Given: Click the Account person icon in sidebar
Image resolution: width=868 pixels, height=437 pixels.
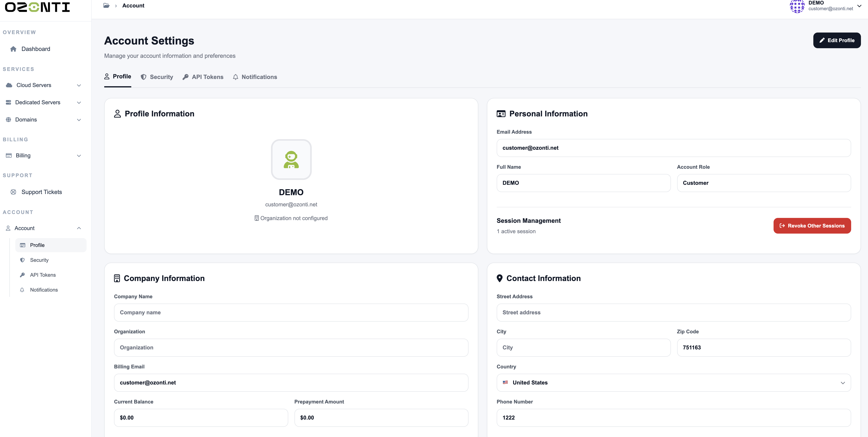Looking at the screenshot, I should point(8,228).
